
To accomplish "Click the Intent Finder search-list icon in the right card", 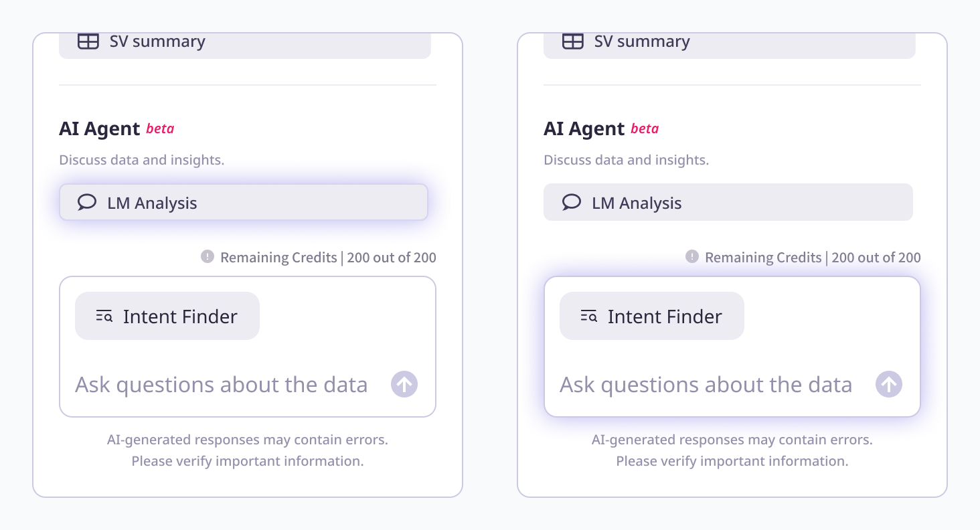I will point(589,317).
